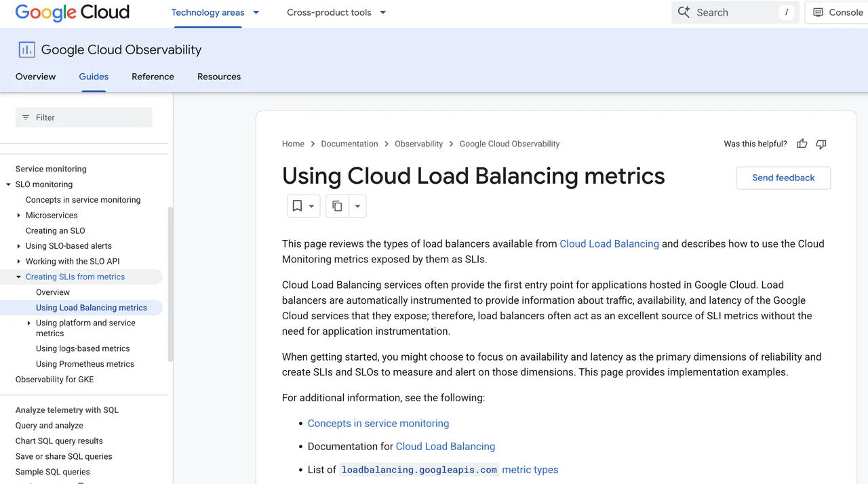Expand the Microservices tree item
The image size is (868, 484).
click(19, 216)
